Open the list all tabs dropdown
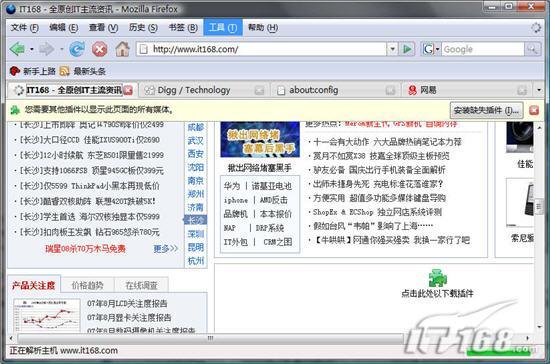Screen dimensions: 550x364 pos(539,90)
